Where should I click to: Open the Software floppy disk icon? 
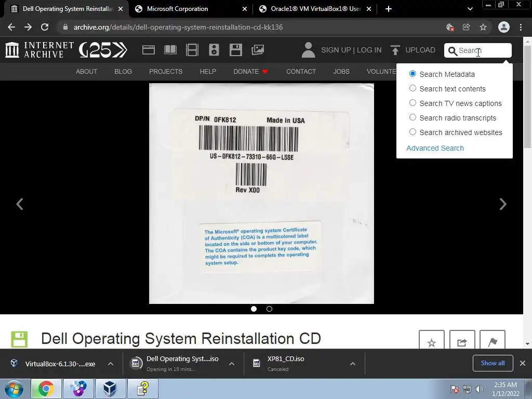coord(235,50)
